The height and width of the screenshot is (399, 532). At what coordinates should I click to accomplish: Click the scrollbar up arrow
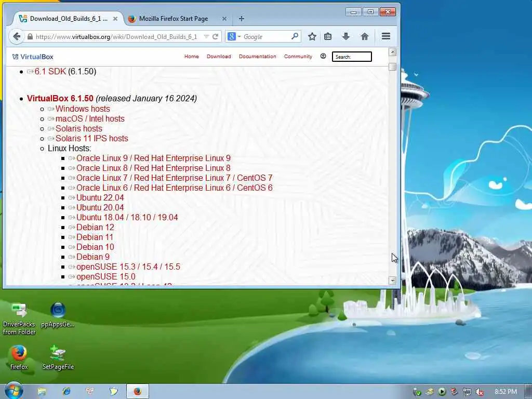(393, 52)
